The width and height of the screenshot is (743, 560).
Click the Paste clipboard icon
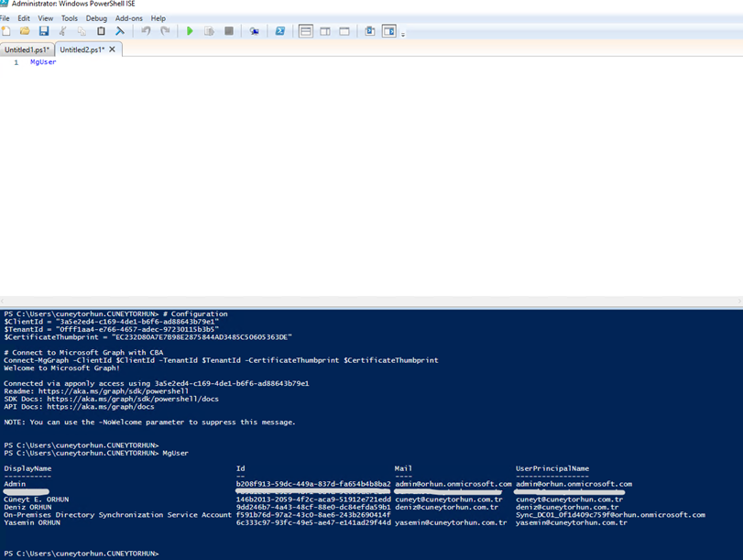(101, 31)
